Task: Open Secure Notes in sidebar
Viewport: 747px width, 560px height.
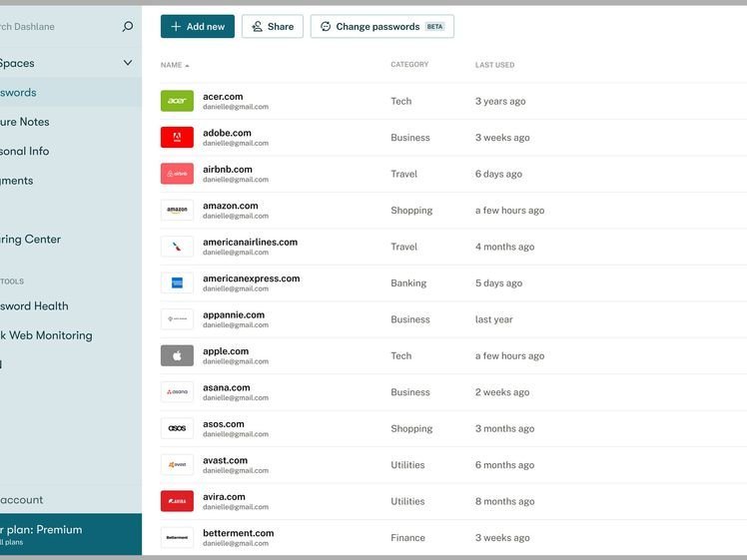Action: coord(25,122)
